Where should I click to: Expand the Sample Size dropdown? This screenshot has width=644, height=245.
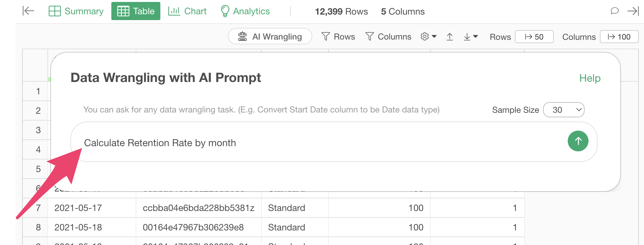(564, 110)
